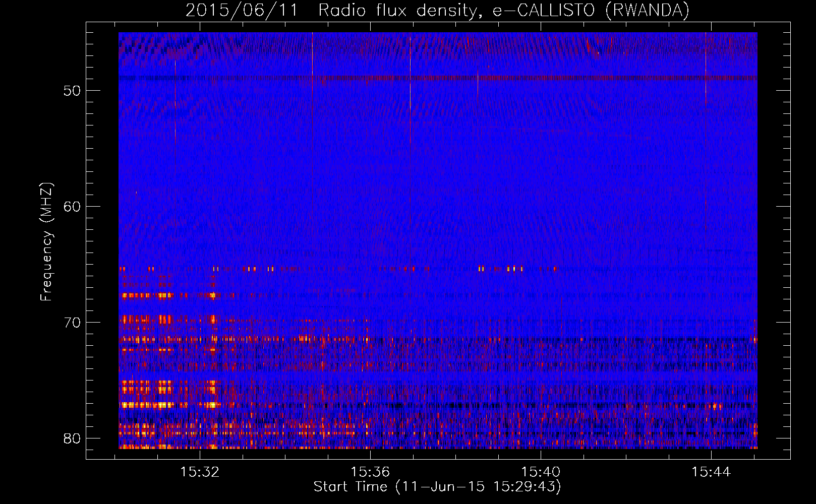Viewport: 816px width, 504px height.
Task: Click the time tick label '15:44'
Action: click(712, 472)
